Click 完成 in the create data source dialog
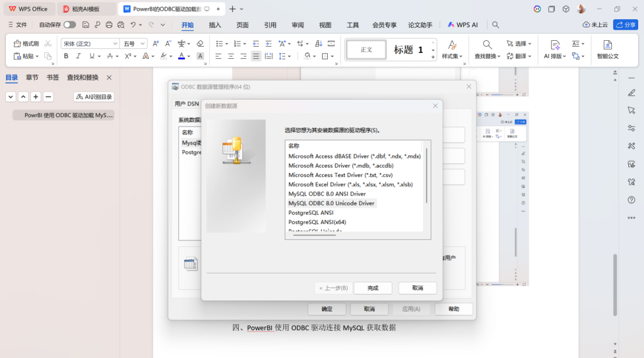This screenshot has width=644, height=358. 373,288
